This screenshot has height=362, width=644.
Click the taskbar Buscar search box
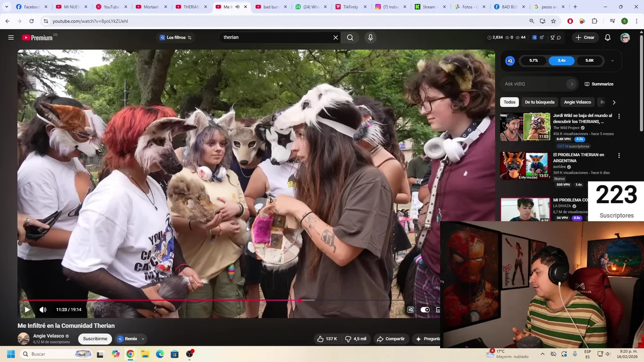click(57, 354)
